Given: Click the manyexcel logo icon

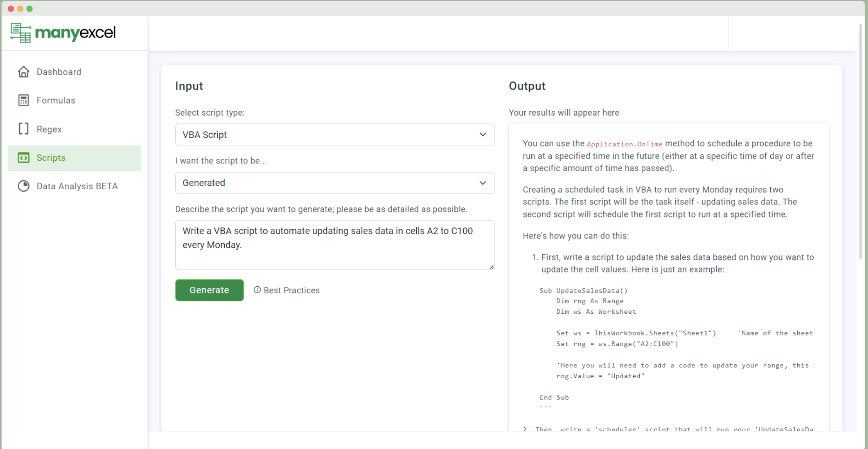Looking at the screenshot, I should tap(21, 33).
